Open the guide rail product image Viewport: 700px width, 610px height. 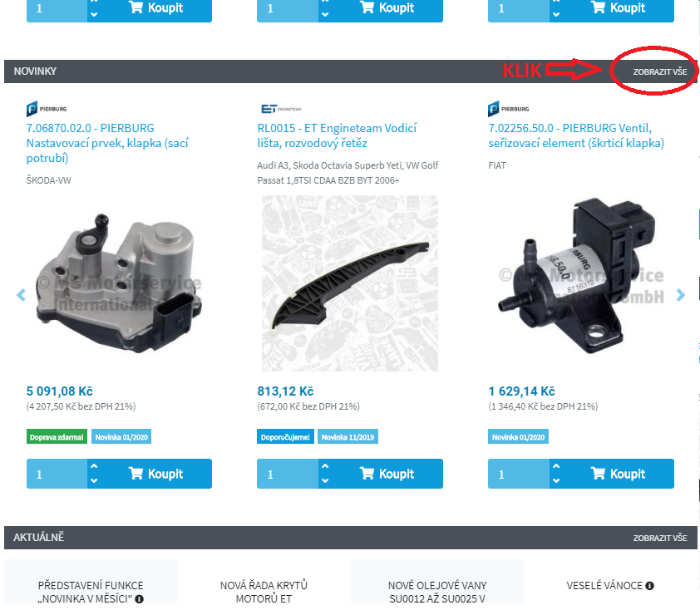pos(349,283)
